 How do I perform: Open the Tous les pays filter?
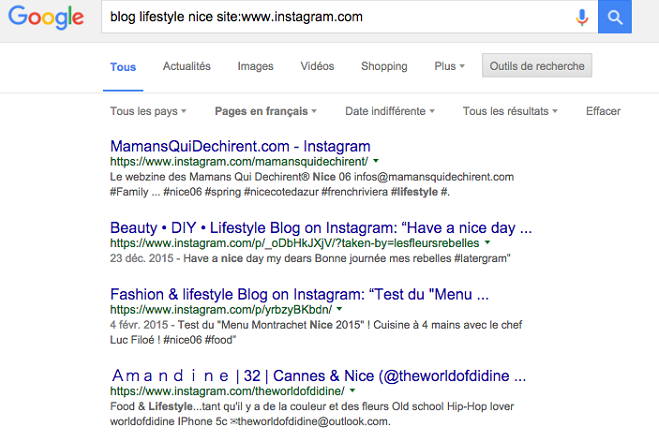pyautogui.click(x=148, y=111)
